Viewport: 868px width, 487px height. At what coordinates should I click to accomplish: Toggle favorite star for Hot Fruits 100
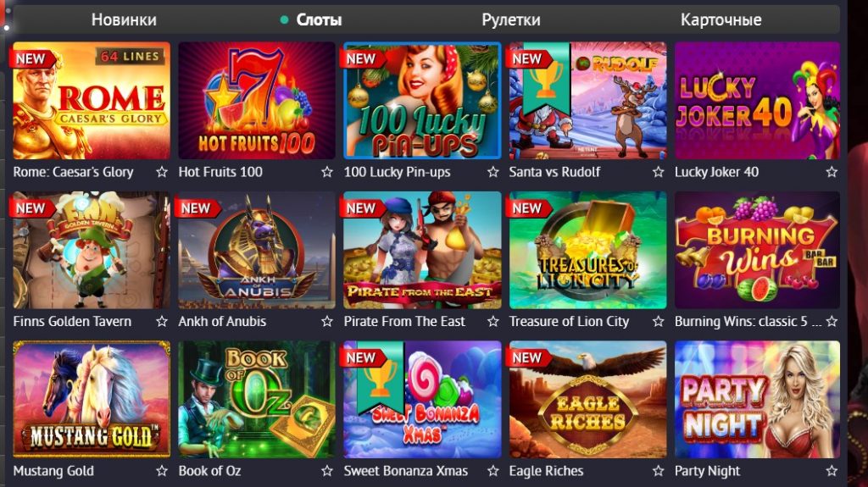[327, 172]
